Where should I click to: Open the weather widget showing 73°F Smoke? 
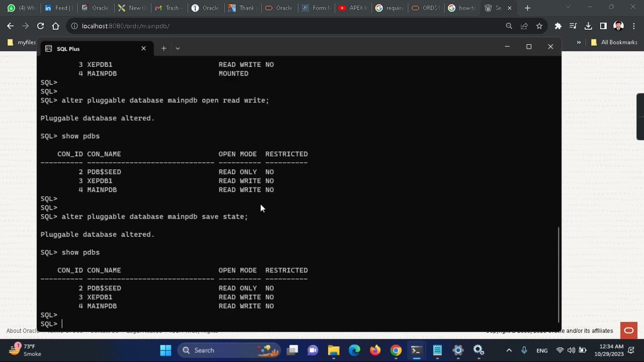tap(25, 350)
